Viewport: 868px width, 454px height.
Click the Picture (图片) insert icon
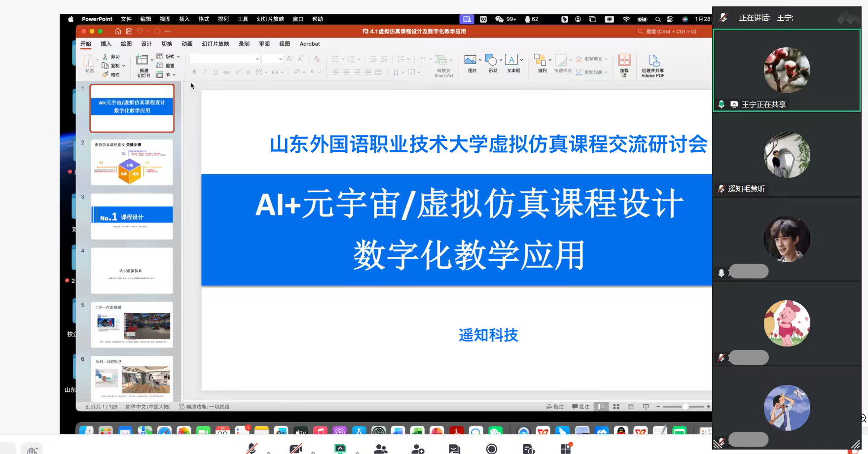click(x=470, y=61)
